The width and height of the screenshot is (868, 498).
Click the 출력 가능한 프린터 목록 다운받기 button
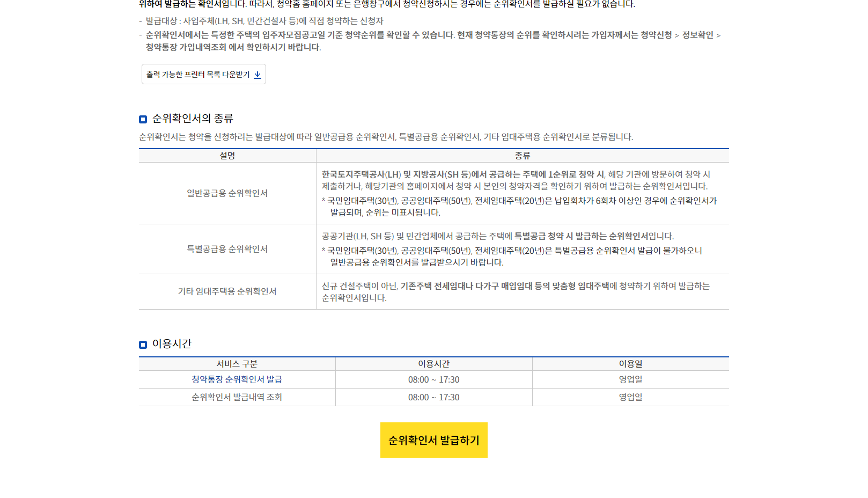[x=203, y=74]
